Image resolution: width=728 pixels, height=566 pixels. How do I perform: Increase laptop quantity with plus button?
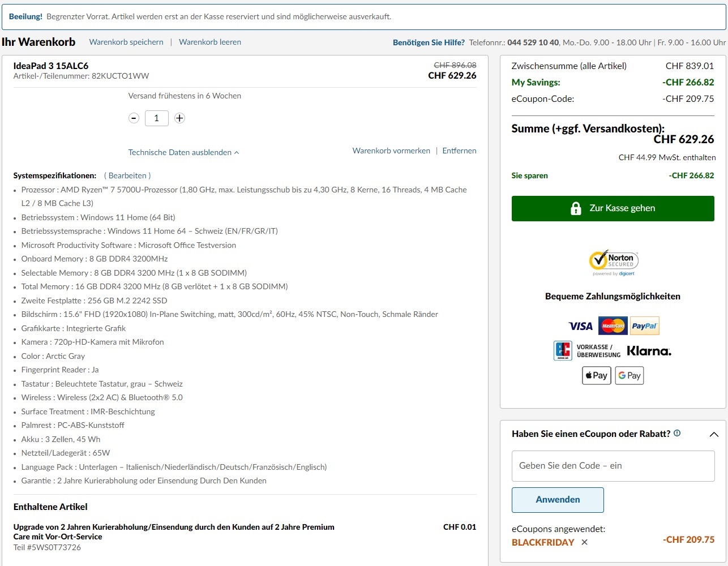pyautogui.click(x=179, y=118)
